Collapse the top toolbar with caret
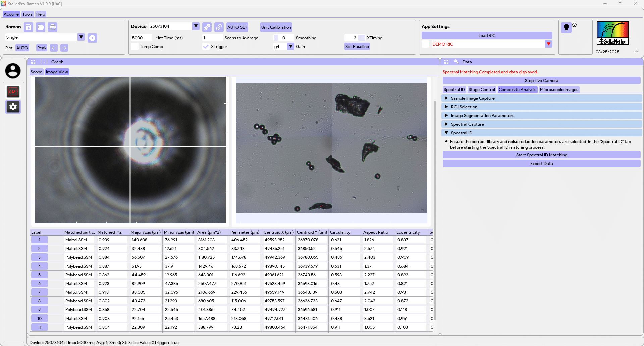This screenshot has width=644, height=346. click(636, 52)
